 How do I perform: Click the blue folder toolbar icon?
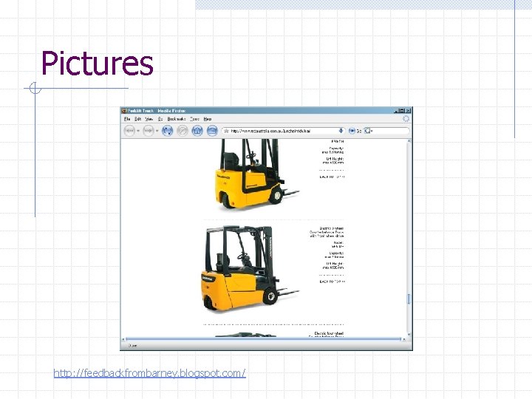pos(212,131)
